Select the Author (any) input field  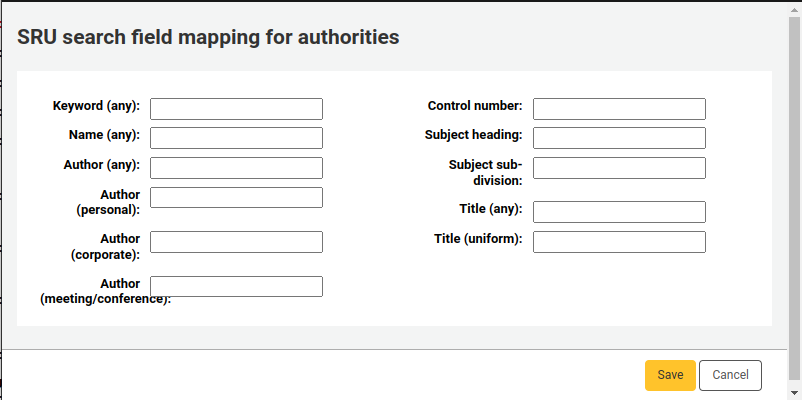tap(236, 168)
